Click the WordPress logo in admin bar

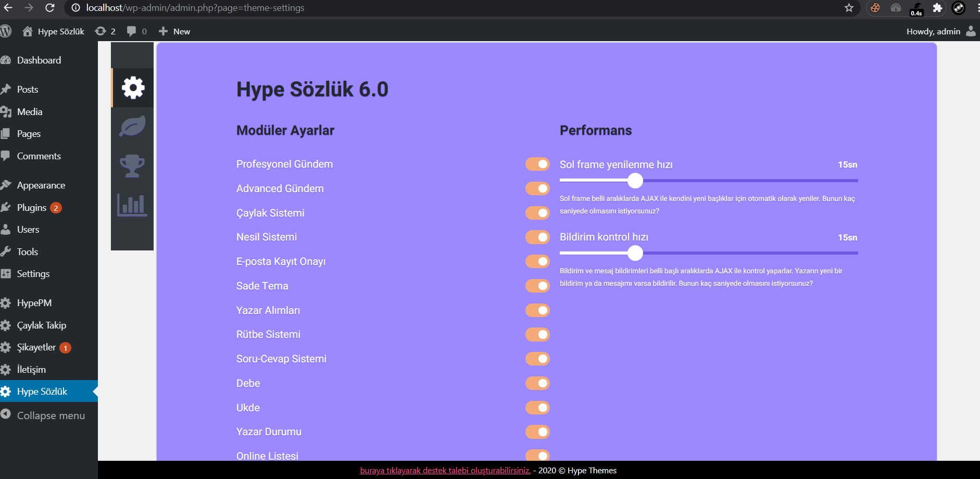pyautogui.click(x=6, y=31)
